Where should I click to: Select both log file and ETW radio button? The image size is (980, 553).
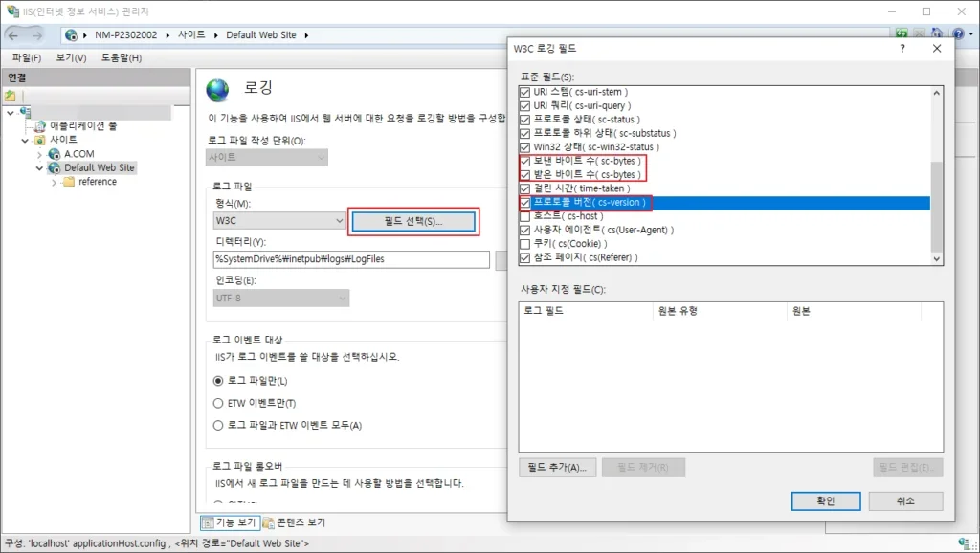[x=218, y=426]
